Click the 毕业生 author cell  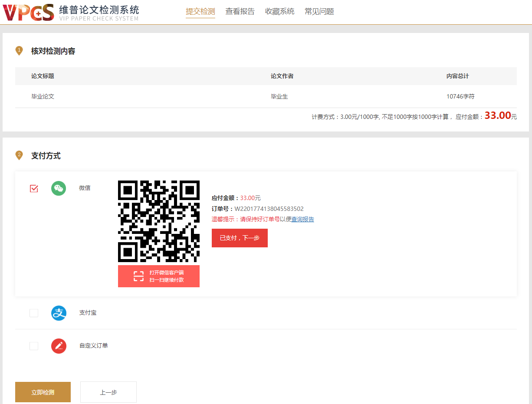279,96
